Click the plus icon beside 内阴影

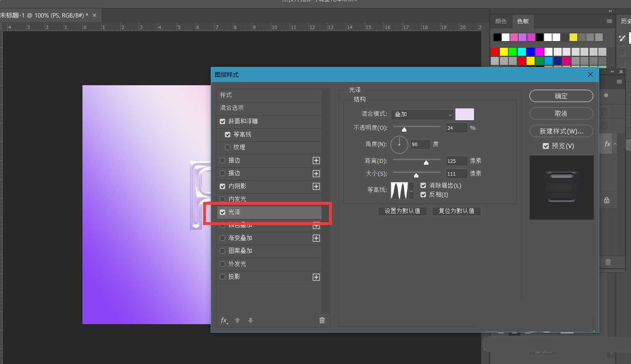coord(316,186)
